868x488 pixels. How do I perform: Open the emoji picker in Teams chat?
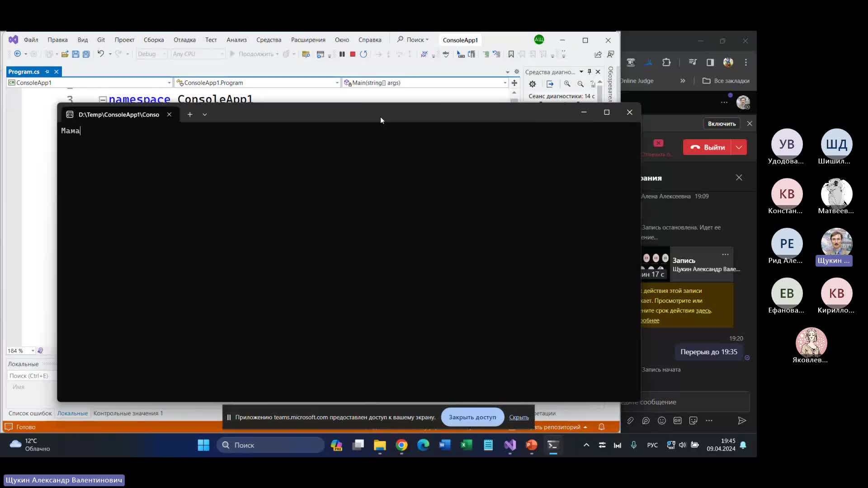(x=662, y=421)
